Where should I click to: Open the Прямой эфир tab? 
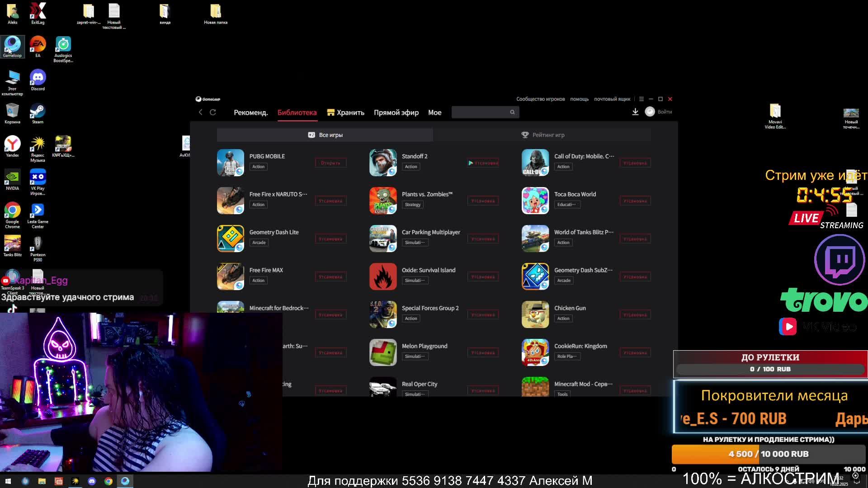point(396,113)
